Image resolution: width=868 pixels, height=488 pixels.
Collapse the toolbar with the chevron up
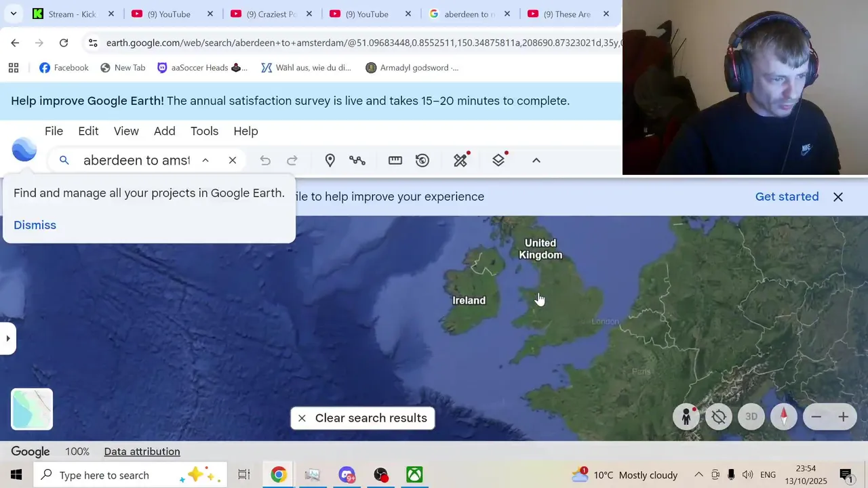coord(536,161)
